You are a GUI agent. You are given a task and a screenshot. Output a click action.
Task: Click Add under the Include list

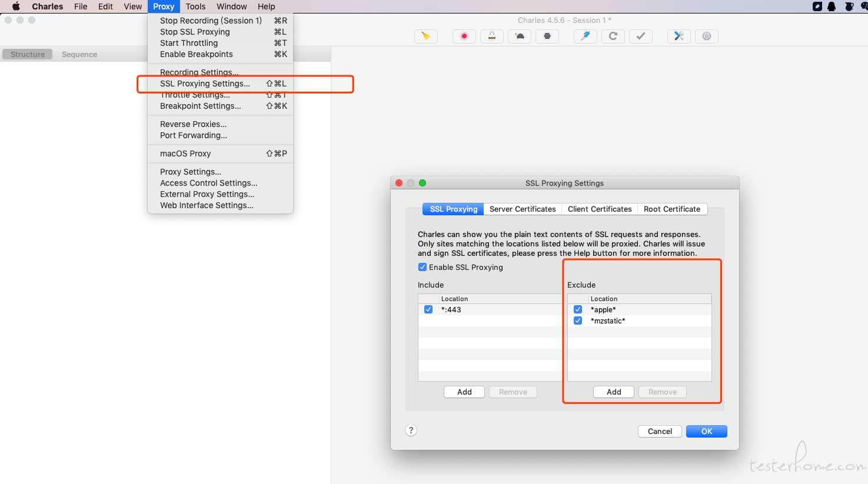tap(464, 392)
